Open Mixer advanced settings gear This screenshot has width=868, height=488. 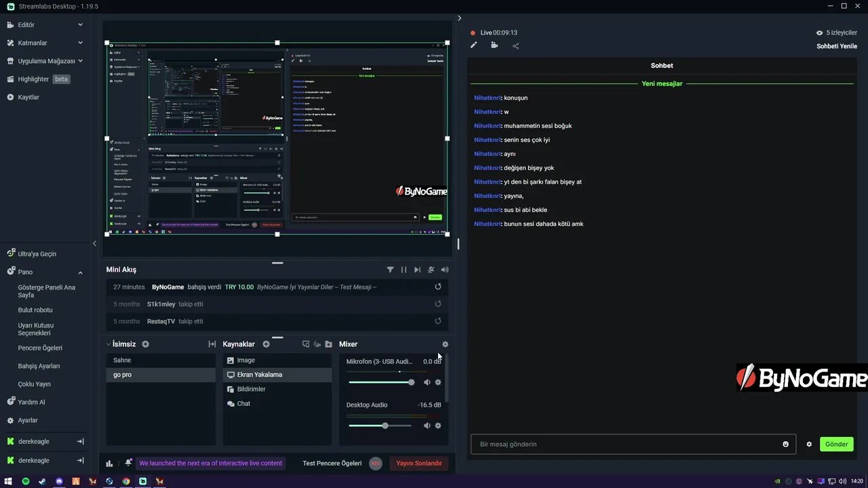(x=445, y=344)
